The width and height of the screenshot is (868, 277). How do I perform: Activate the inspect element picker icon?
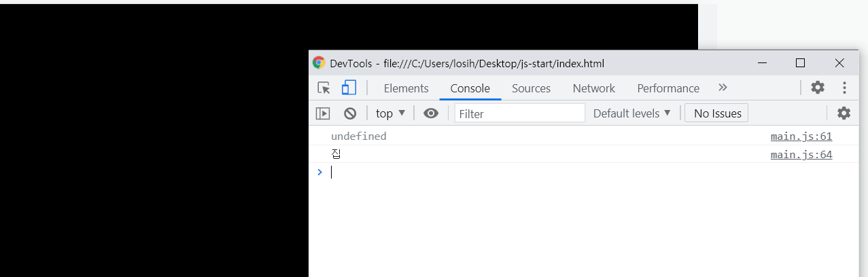(324, 88)
